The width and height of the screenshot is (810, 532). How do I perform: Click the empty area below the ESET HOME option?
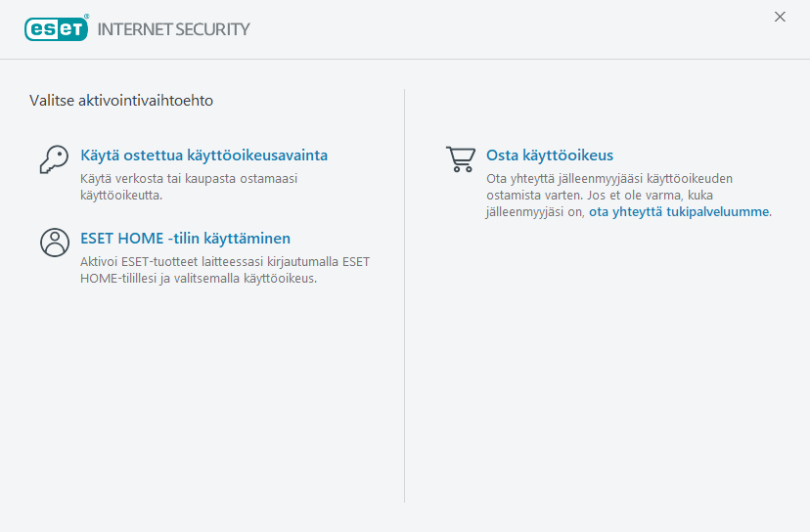click(205, 391)
